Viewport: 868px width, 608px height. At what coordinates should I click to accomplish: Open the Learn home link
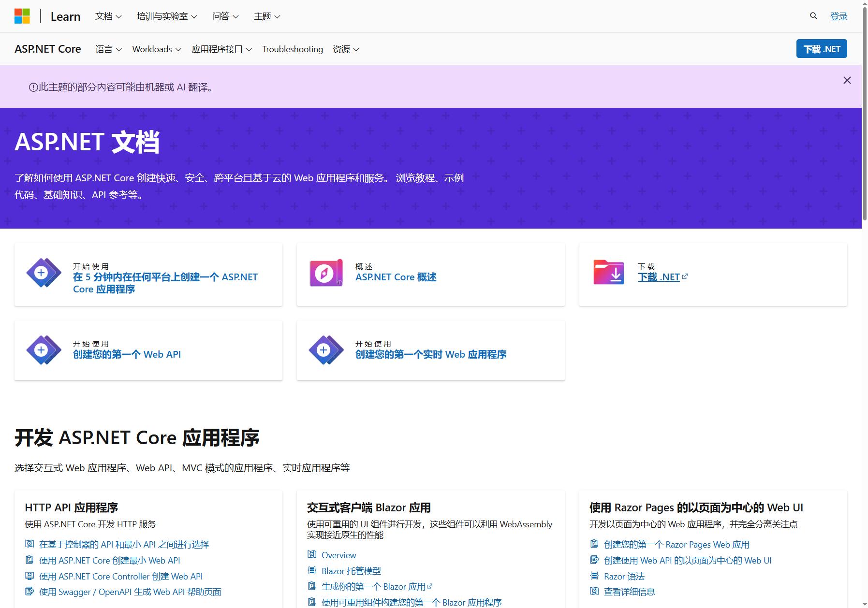tap(65, 16)
